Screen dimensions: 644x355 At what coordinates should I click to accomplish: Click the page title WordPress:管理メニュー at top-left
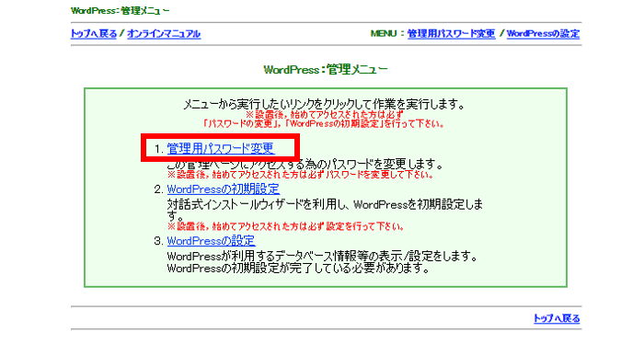point(120,11)
